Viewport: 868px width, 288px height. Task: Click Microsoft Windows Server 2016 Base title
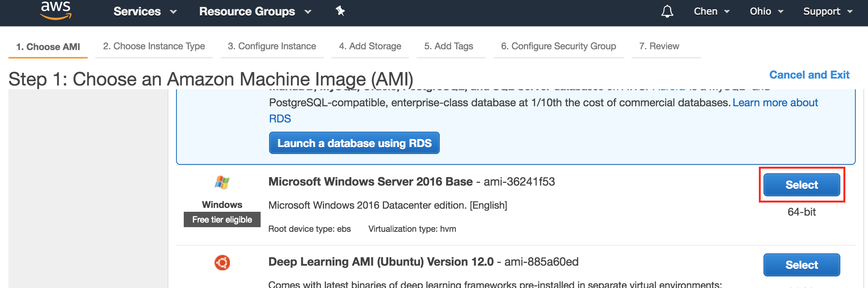pos(371,182)
